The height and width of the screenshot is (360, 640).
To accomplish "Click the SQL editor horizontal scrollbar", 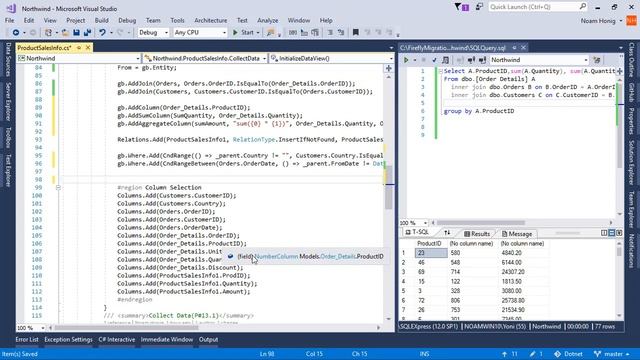I will click(522, 223).
